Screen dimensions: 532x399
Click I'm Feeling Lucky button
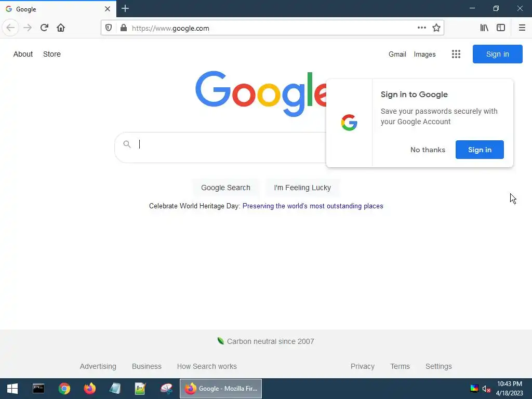click(x=302, y=188)
